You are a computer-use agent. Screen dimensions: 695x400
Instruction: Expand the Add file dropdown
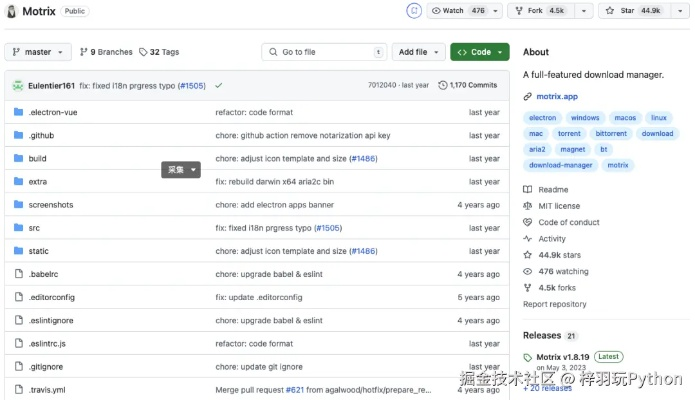pos(419,52)
